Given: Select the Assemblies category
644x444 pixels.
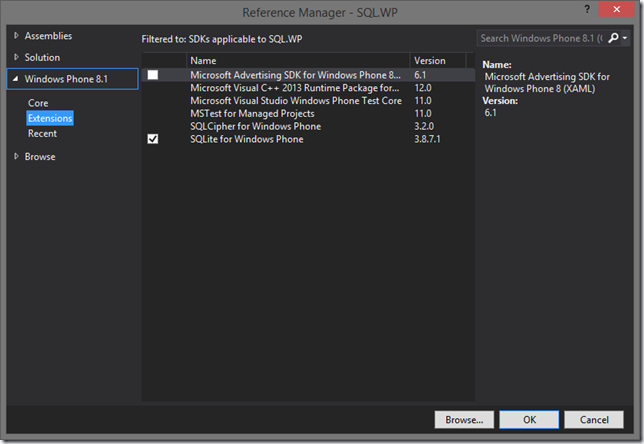Looking at the screenshot, I should 48,36.
